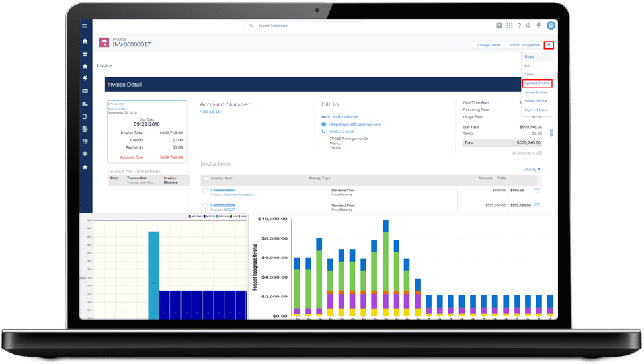Collapse the side panel handle near Taxes

pyautogui.click(x=552, y=133)
